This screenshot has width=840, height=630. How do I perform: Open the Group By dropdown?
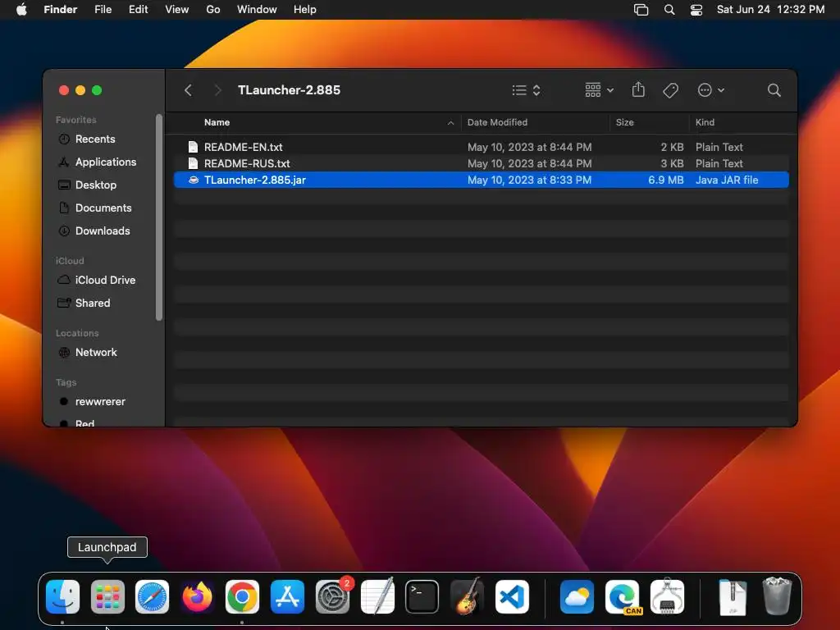pos(599,90)
